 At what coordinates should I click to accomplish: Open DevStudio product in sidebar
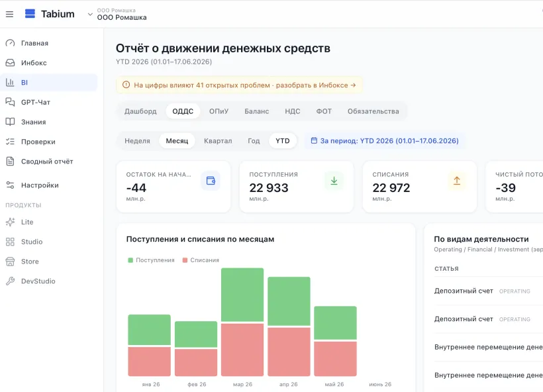48,281
